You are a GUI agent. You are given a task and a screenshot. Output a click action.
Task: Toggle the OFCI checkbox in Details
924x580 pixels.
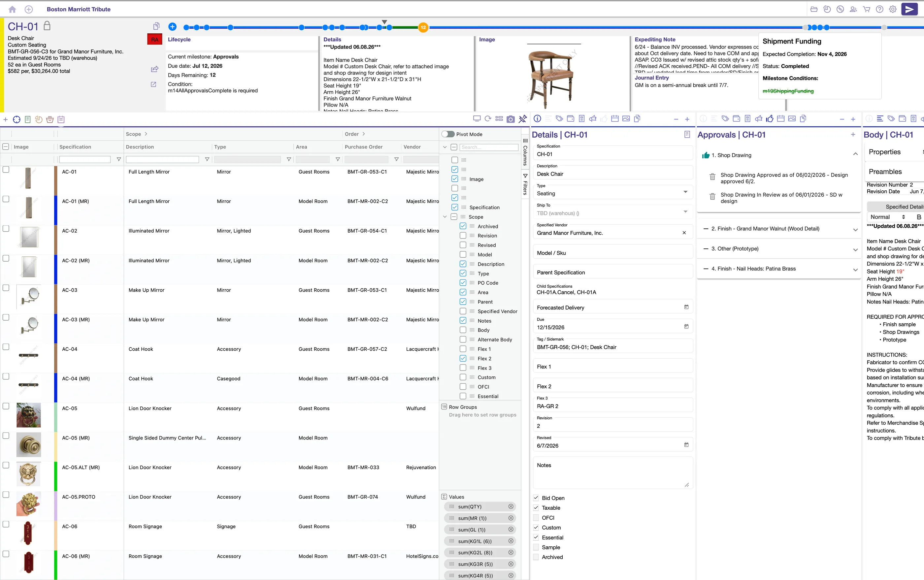[x=536, y=518]
